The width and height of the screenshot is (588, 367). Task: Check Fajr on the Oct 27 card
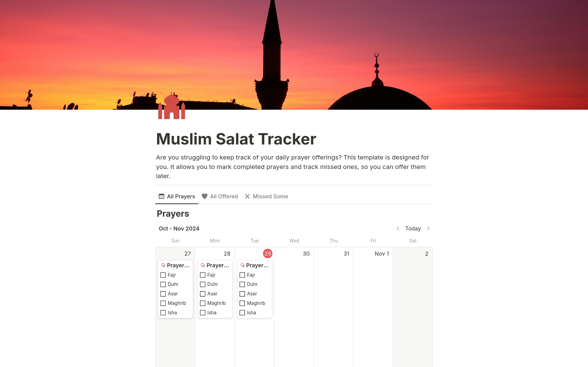[x=163, y=275]
